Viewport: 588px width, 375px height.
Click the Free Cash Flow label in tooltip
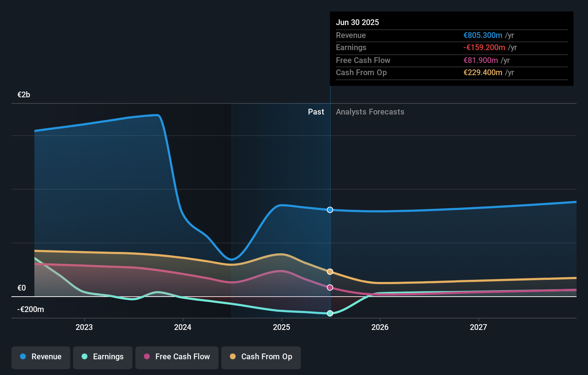(363, 60)
